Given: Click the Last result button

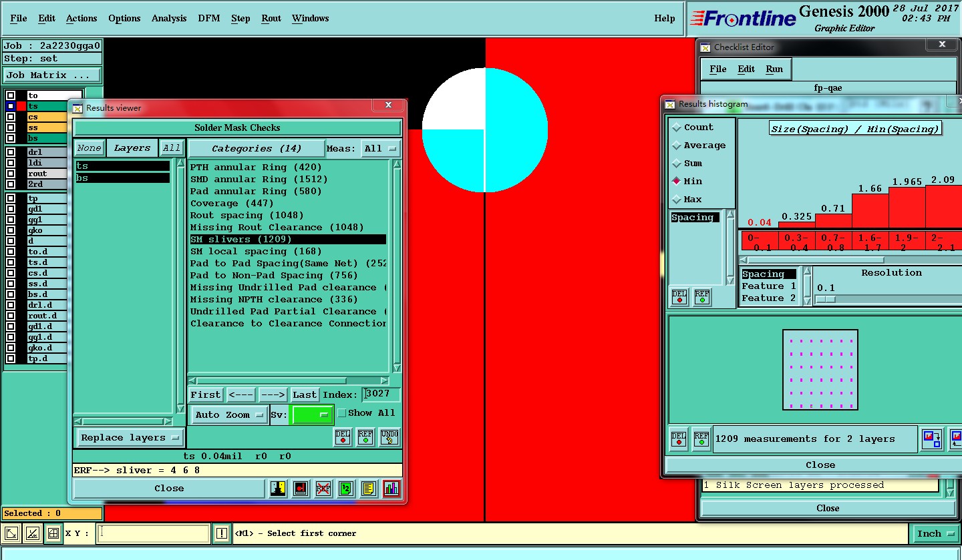Looking at the screenshot, I should coord(305,394).
